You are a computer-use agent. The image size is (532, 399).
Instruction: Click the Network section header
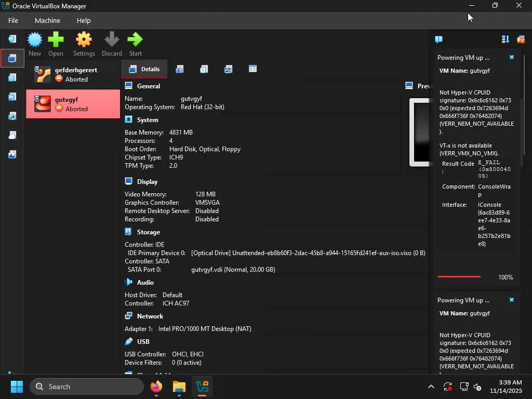[x=150, y=316]
